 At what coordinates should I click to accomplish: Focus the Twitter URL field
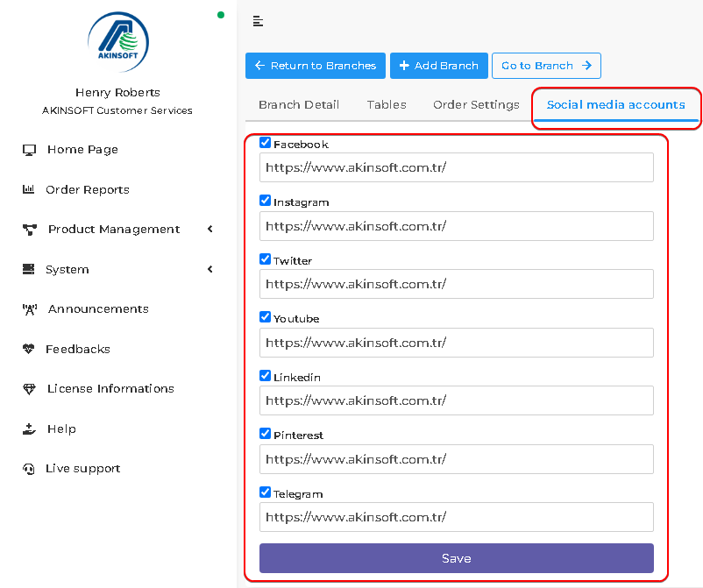tap(457, 284)
